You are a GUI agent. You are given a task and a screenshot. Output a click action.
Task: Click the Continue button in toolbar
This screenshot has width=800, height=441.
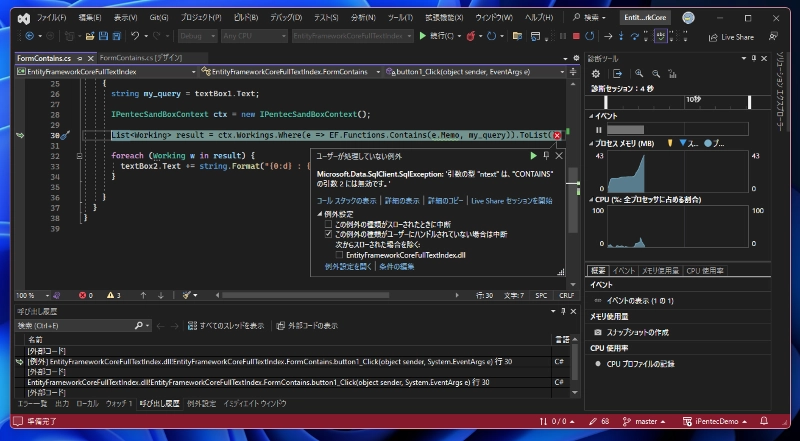(437, 36)
